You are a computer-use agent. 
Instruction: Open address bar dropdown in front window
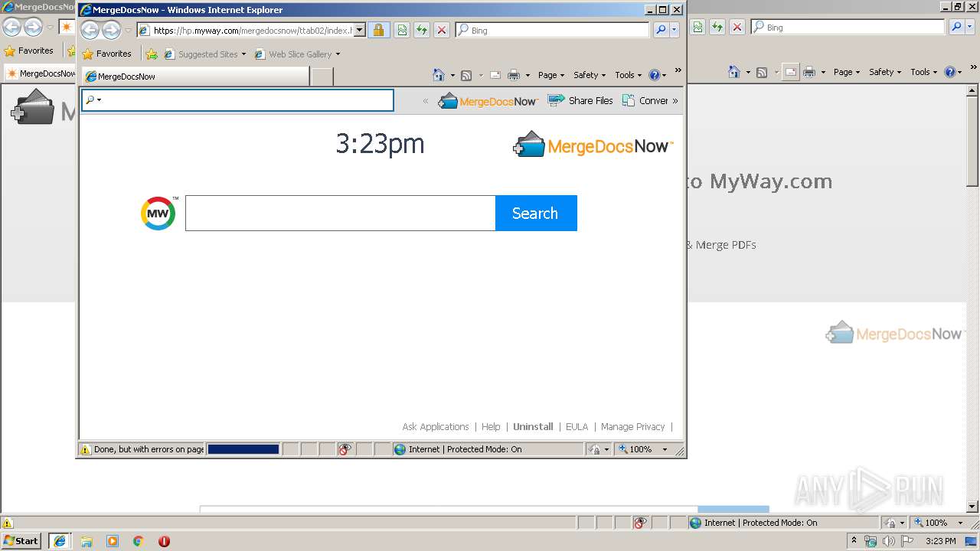click(360, 31)
